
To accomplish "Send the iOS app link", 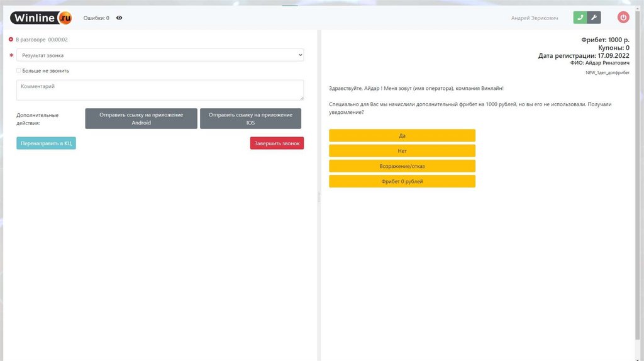I will [x=250, y=119].
